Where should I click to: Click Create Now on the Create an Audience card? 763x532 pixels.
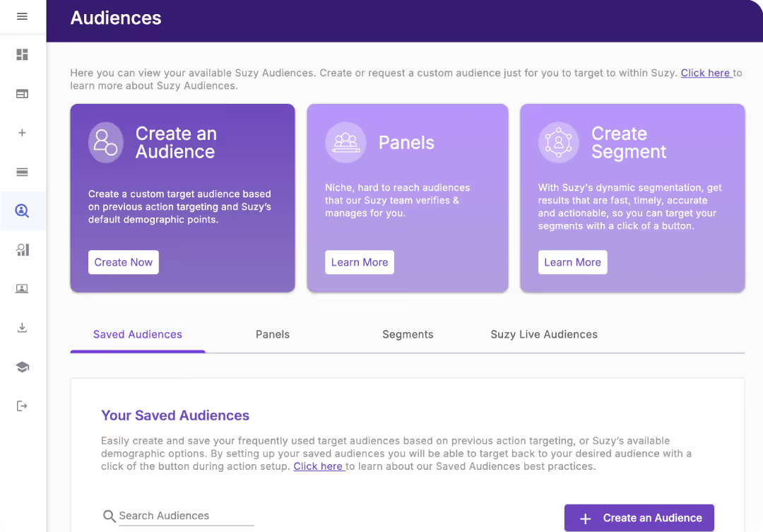124,262
